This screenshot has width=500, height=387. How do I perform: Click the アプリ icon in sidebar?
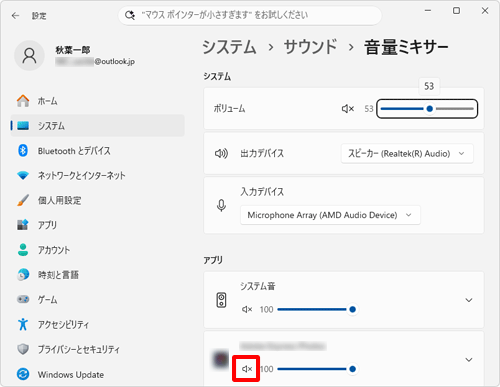click(23, 225)
